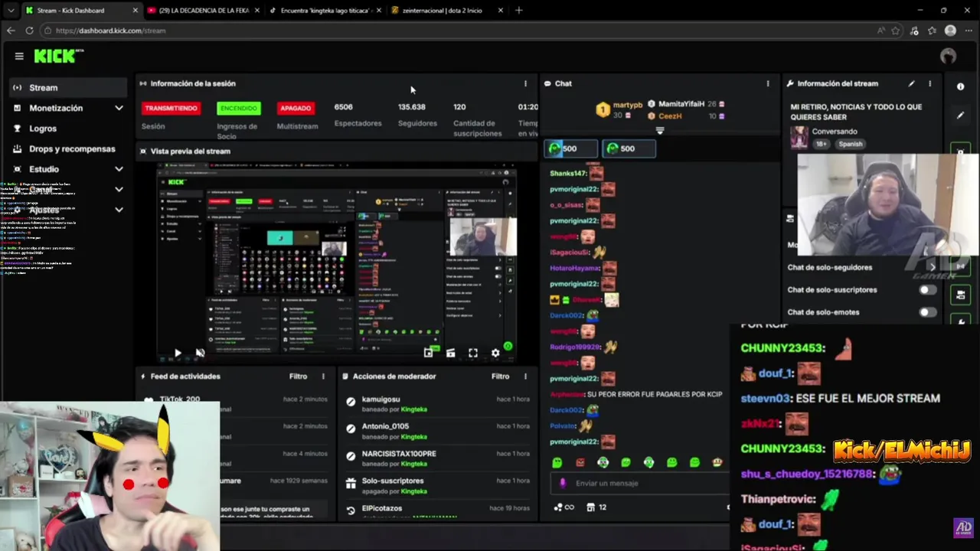Click martypb top gifter entry
Viewport: 980px width, 551px height.
click(620, 109)
